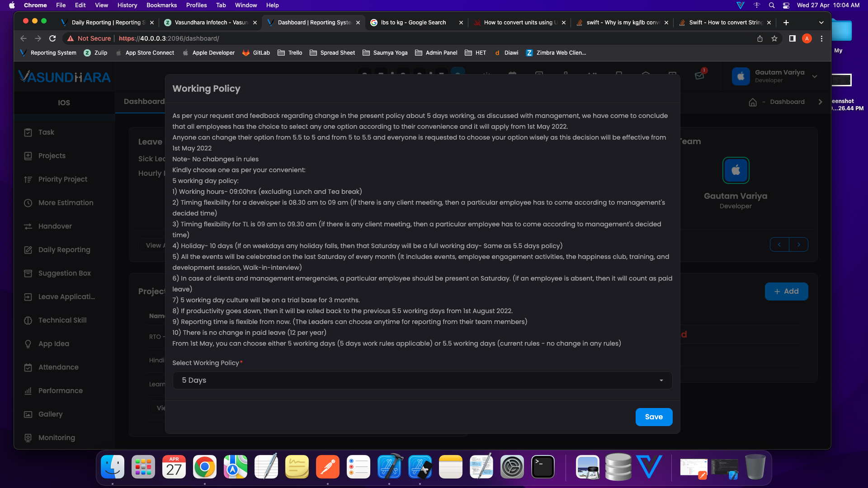Click the Attendance calendar icon
868x488 pixels.
coord(28,367)
